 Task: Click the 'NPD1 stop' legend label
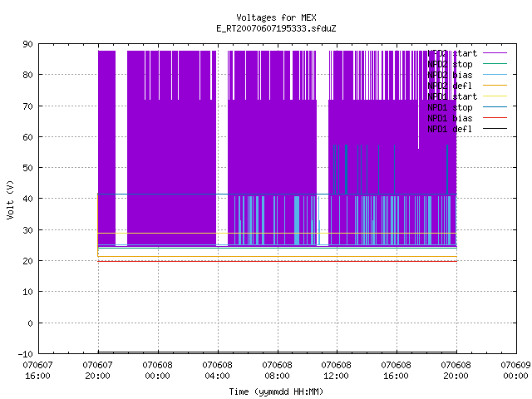450,107
